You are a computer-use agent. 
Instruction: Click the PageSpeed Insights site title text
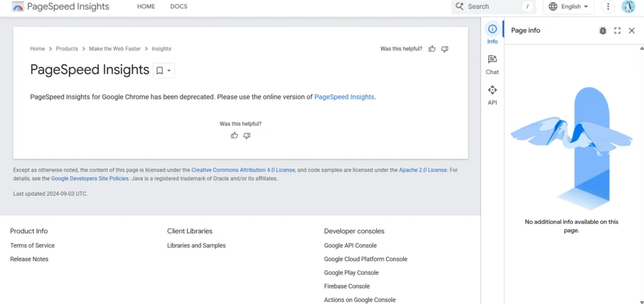(x=68, y=6)
